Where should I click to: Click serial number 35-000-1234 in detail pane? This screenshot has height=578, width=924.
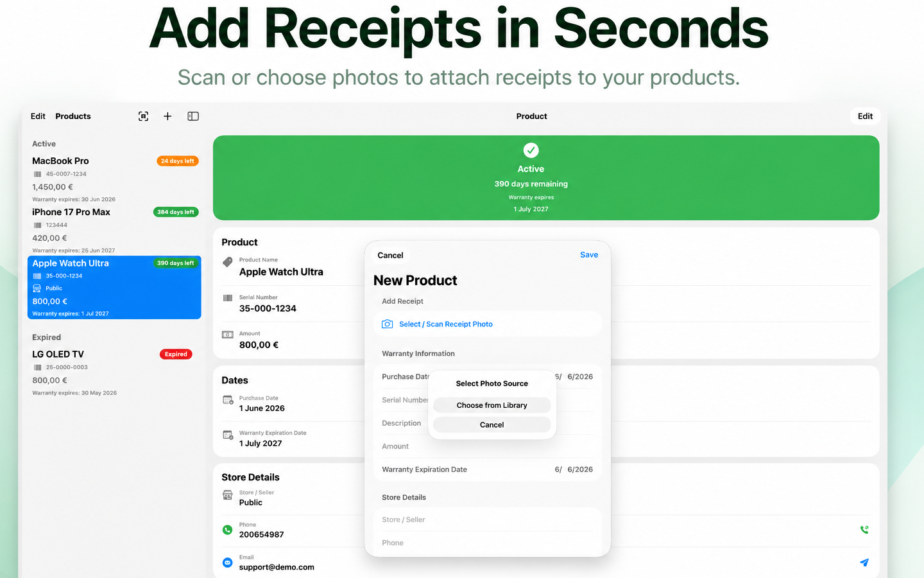[268, 308]
